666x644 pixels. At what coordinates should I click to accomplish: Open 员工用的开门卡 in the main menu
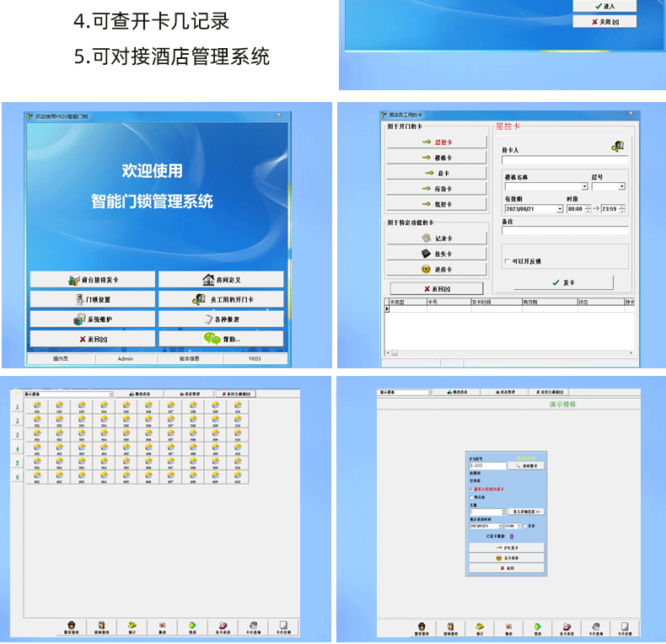221,299
